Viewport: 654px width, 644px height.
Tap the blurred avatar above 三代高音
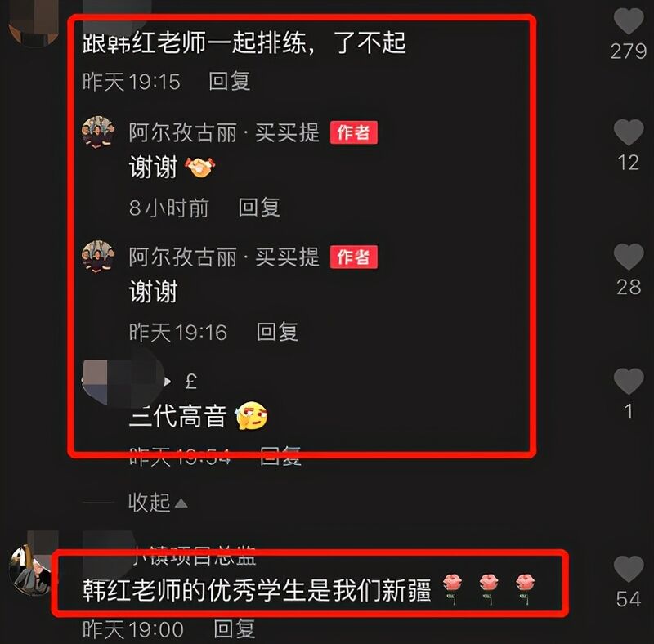[x=124, y=381]
